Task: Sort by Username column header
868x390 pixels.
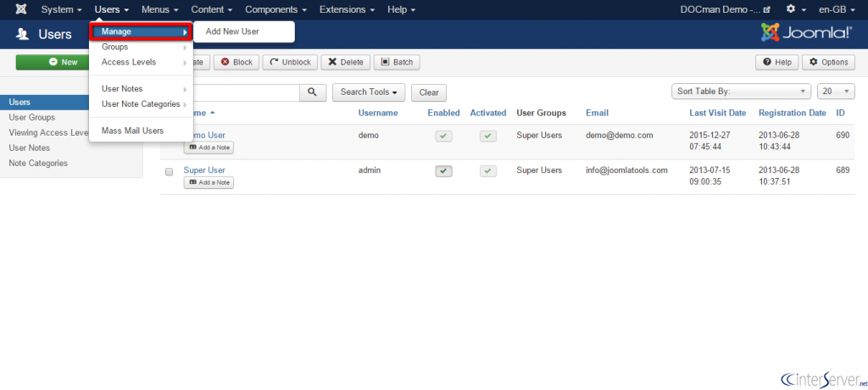Action: pos(378,113)
